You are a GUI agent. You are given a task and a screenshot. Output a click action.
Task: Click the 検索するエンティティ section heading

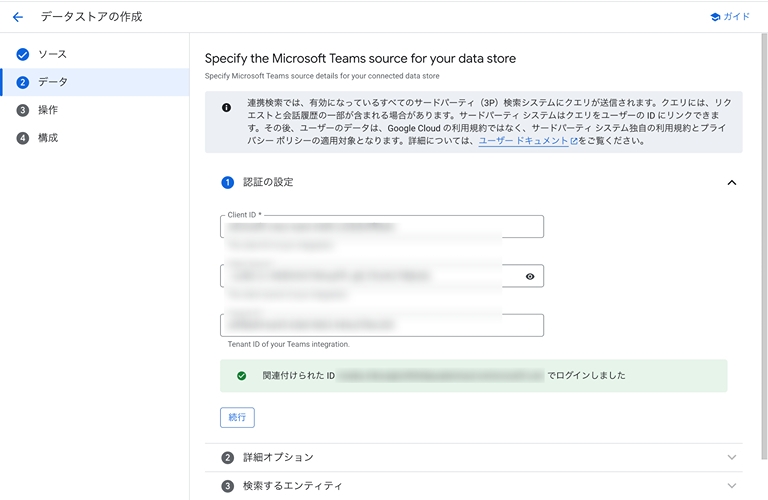point(292,486)
